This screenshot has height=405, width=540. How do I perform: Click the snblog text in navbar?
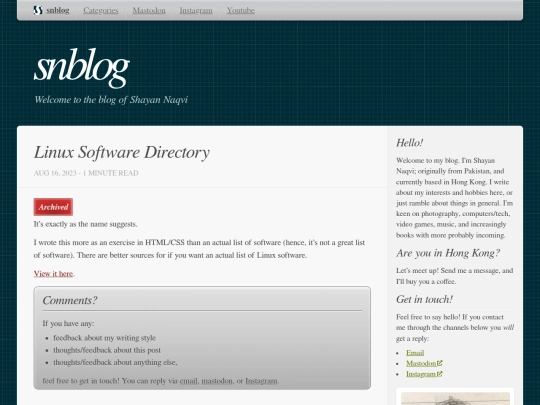(x=58, y=10)
